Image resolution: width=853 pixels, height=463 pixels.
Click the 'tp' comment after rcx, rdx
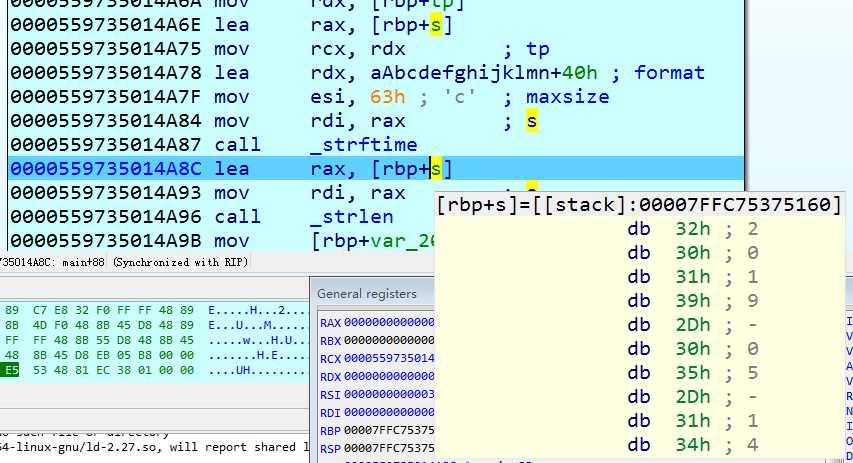click(x=537, y=49)
